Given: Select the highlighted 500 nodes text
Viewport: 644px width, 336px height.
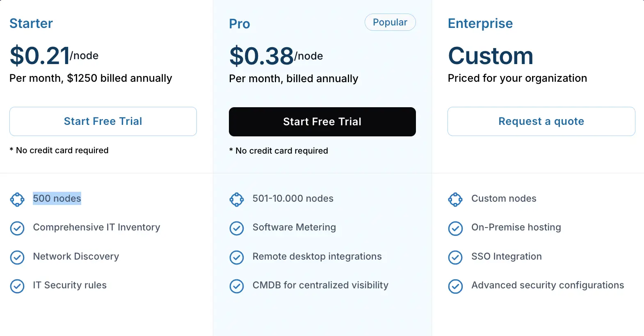Looking at the screenshot, I should tap(57, 198).
